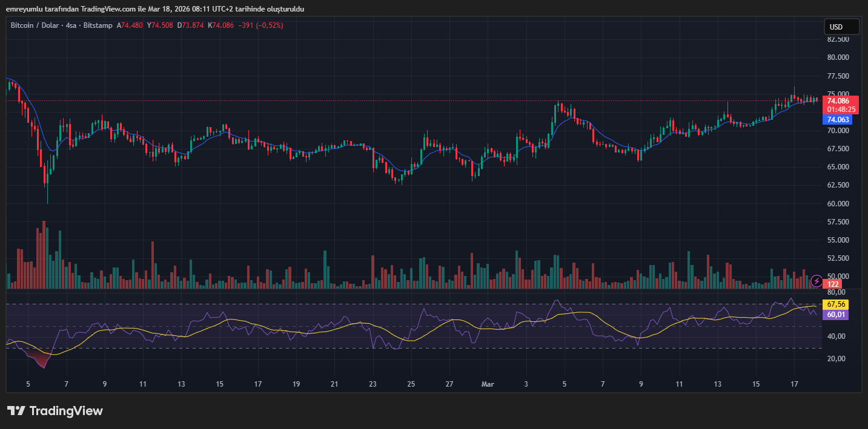Click the snapshot creation caption text at top
The height and width of the screenshot is (429, 868).
pos(155,9)
